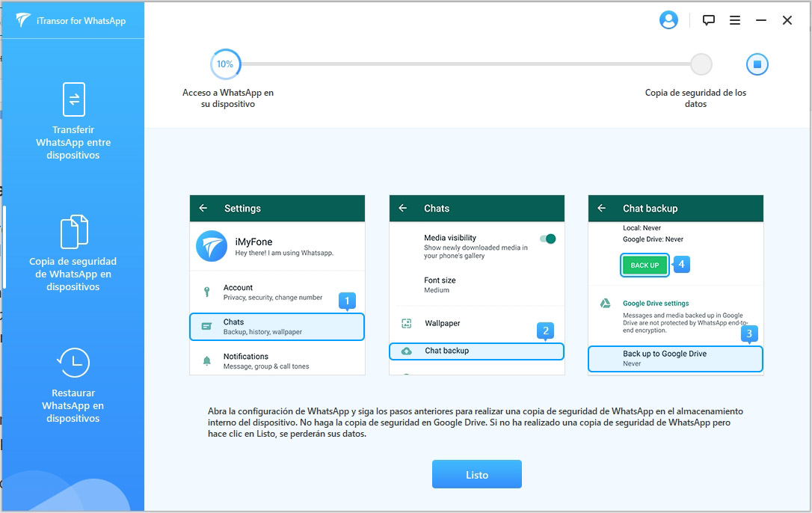Click the iTransor for WhatsApp logo
The height and width of the screenshot is (513, 812).
(x=23, y=20)
